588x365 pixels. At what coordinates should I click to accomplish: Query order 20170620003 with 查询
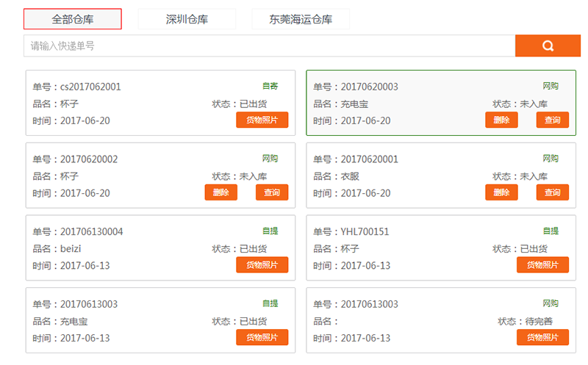553,120
